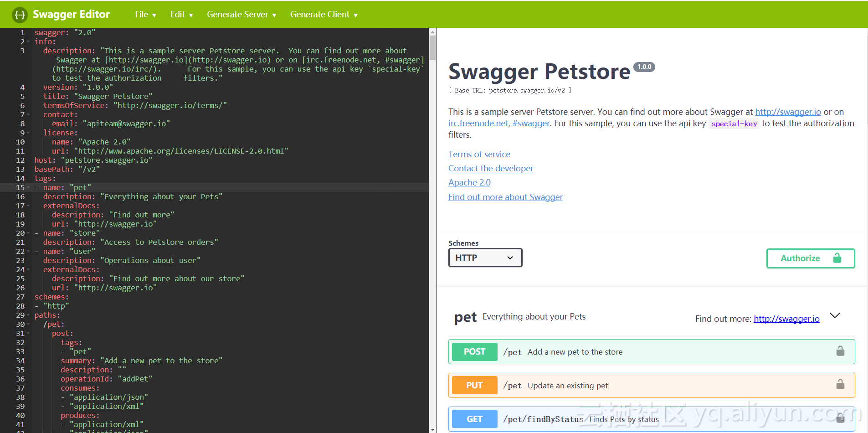Click the lock icon on POST /pet
Screen dimensions: 868x433
coord(840,351)
